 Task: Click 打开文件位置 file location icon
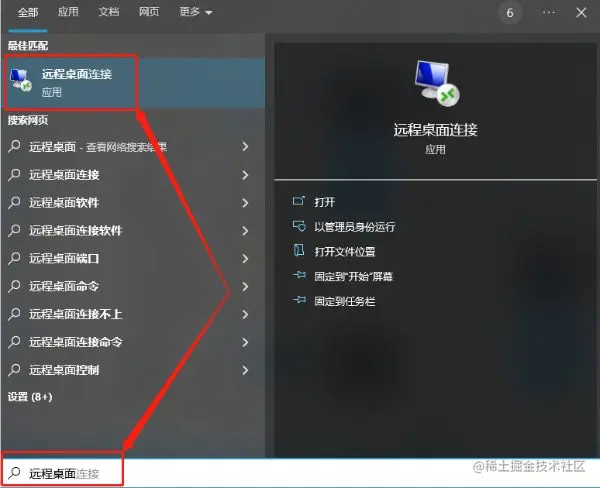click(x=299, y=251)
